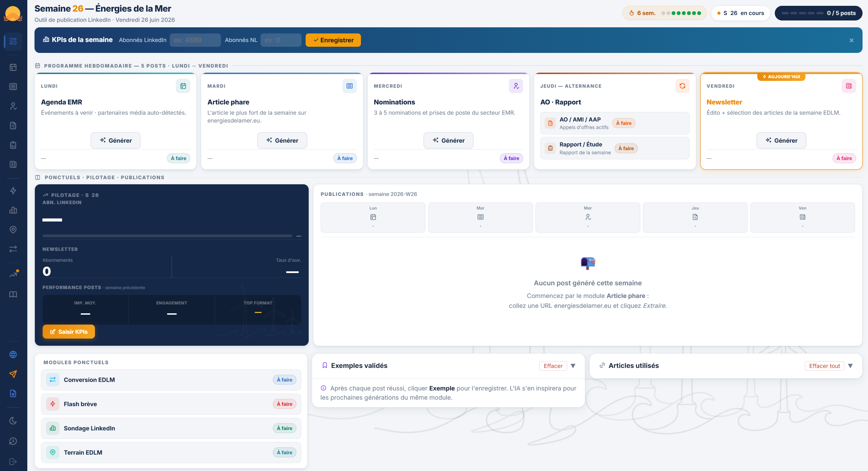Select the Mar publication day tab

click(x=480, y=217)
